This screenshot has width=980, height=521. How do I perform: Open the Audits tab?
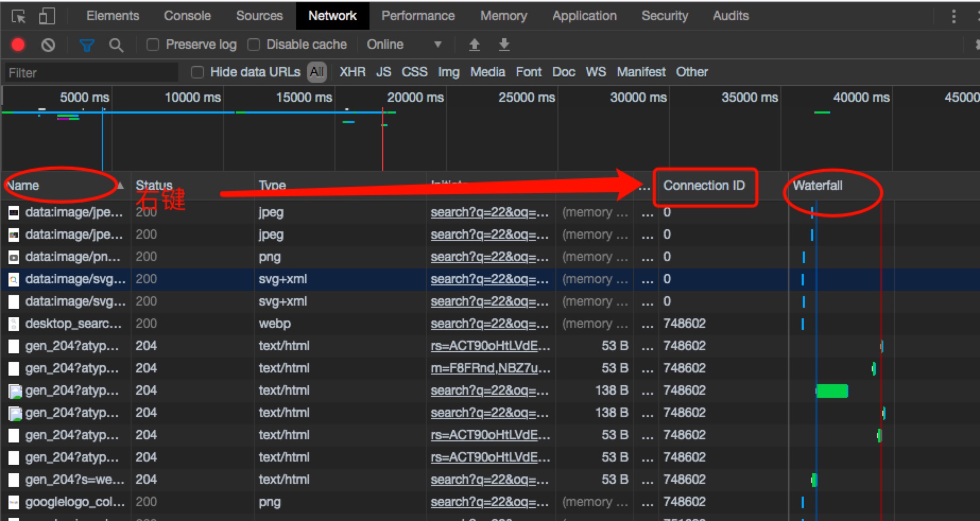[730, 16]
